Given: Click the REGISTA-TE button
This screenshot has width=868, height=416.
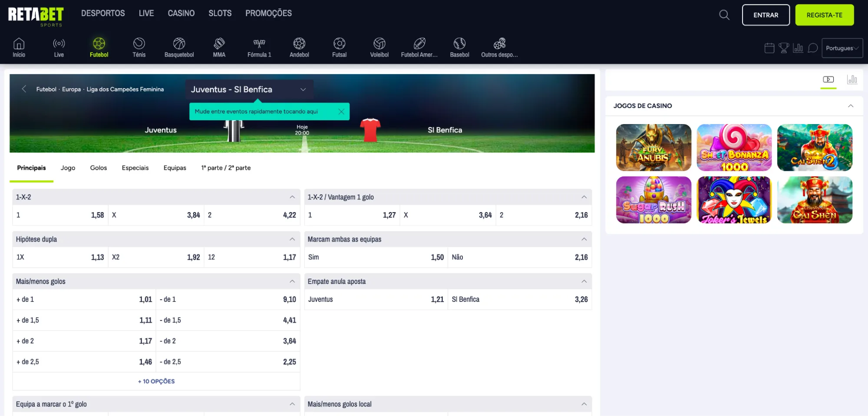Looking at the screenshot, I should (824, 15).
